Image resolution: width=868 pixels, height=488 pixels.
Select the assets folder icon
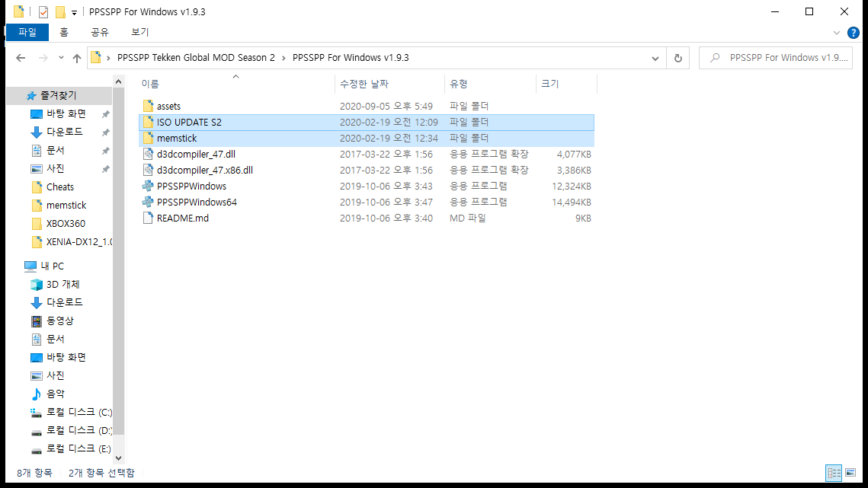coord(148,106)
